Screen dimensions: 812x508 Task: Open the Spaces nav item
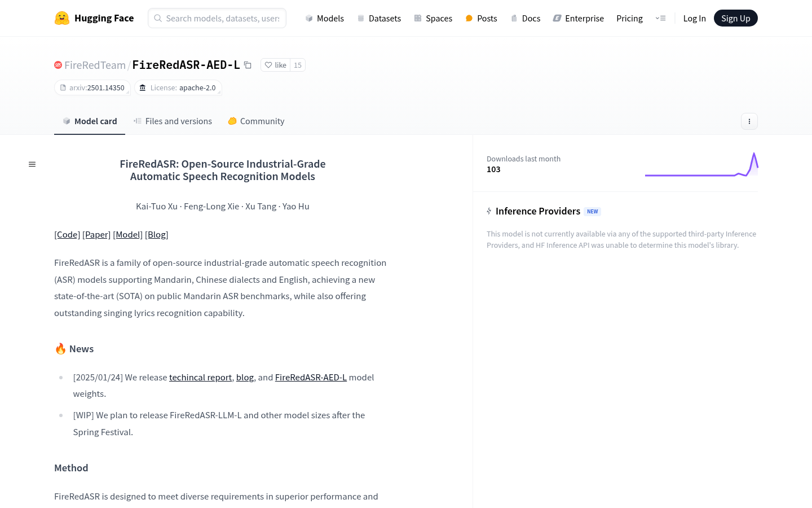[x=433, y=18]
